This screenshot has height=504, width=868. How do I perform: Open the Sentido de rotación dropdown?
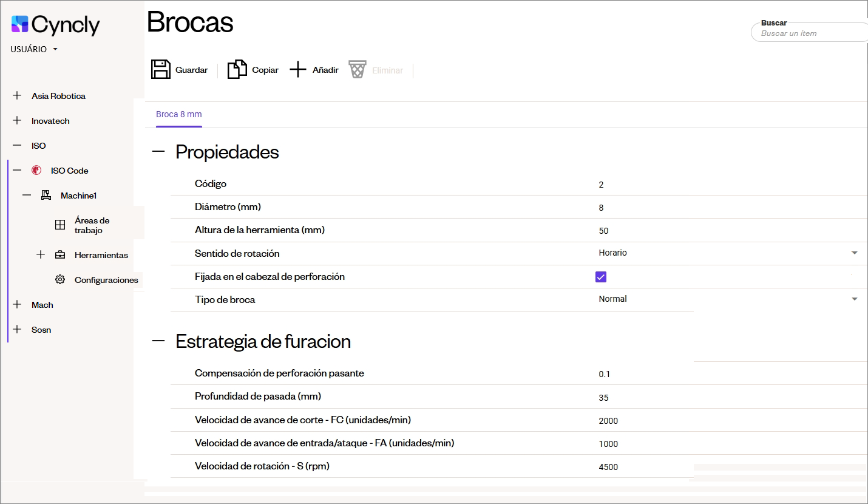click(728, 253)
